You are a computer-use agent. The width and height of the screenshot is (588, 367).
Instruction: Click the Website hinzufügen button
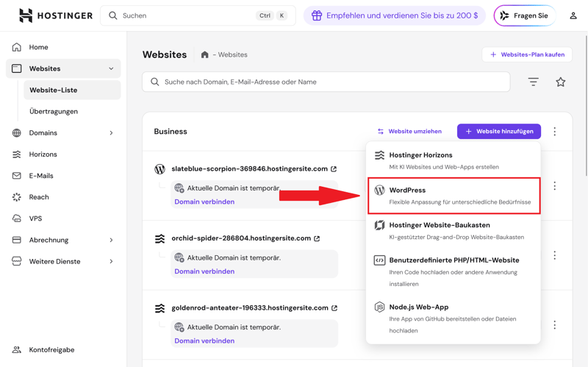pyautogui.click(x=498, y=132)
